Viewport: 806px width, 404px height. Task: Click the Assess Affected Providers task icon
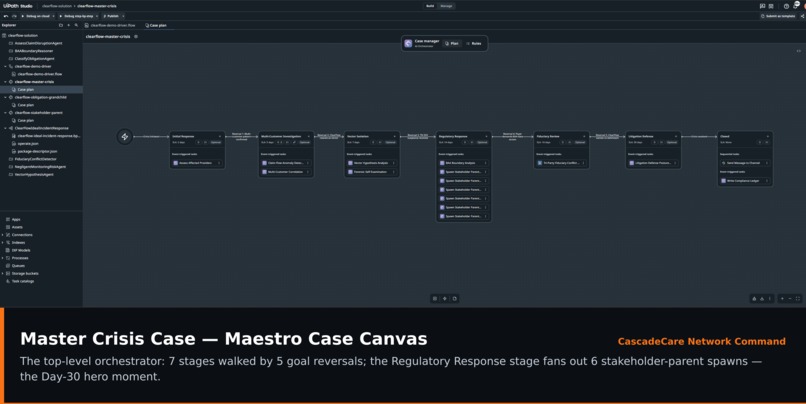tap(175, 163)
